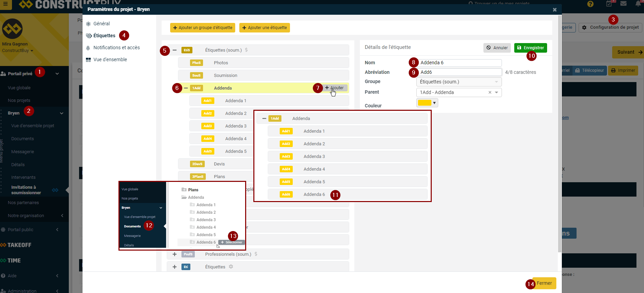The image size is (644, 293).
Task: Click the Enregistrer button
Action: (530, 48)
